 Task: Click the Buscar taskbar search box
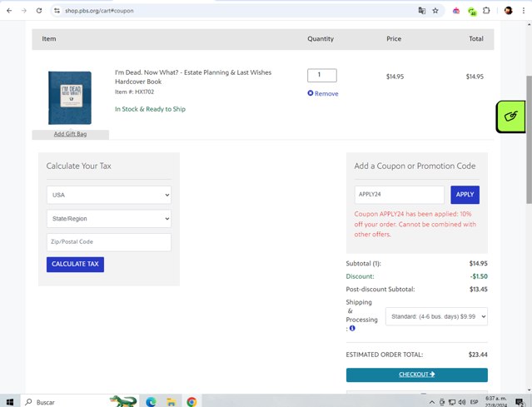point(80,402)
